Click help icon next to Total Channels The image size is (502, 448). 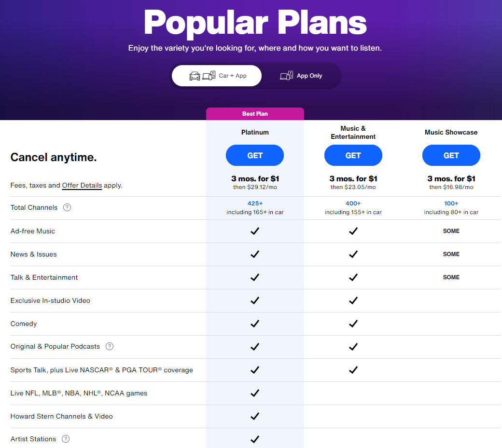click(67, 207)
